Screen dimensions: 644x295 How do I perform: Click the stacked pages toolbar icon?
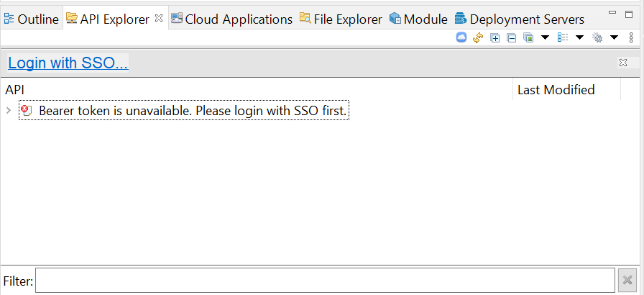pos(528,38)
